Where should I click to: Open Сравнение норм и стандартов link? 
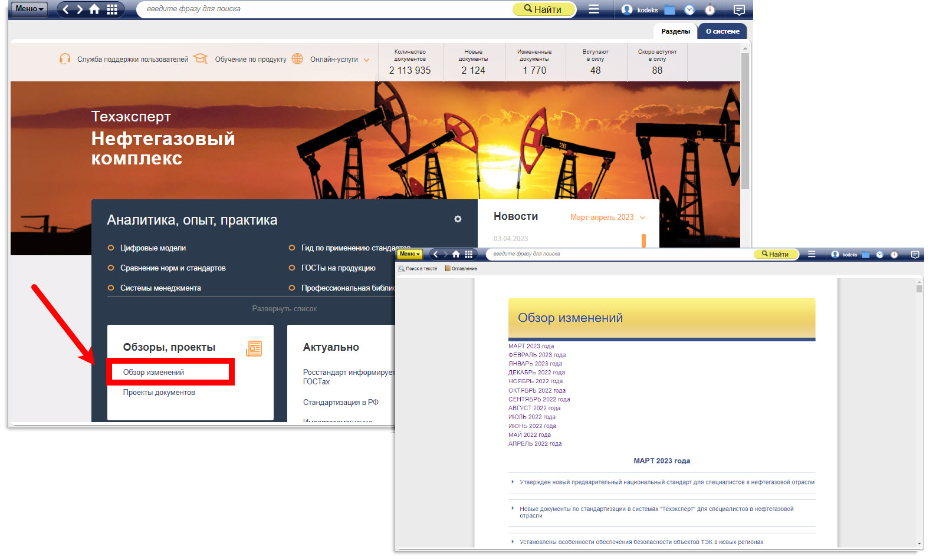[173, 268]
